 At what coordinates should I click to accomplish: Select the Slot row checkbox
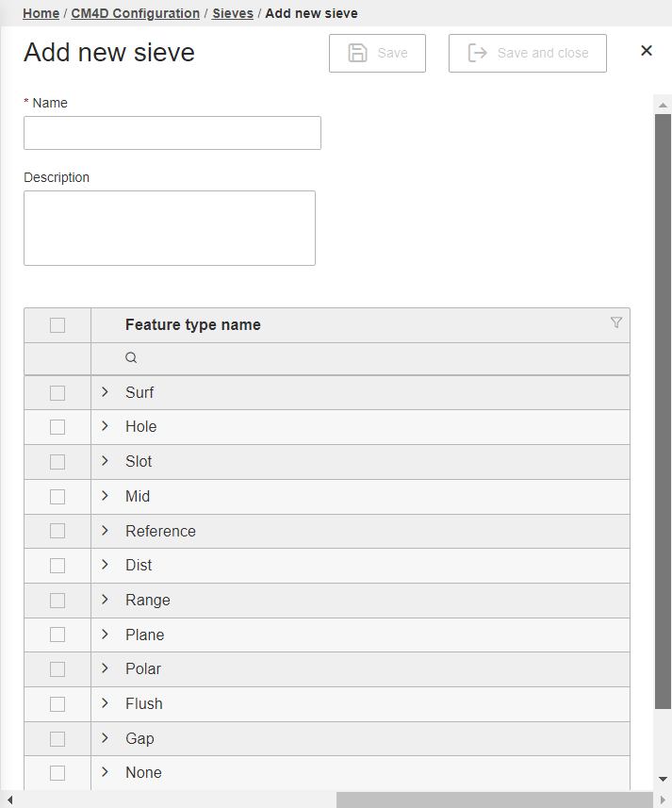57,462
